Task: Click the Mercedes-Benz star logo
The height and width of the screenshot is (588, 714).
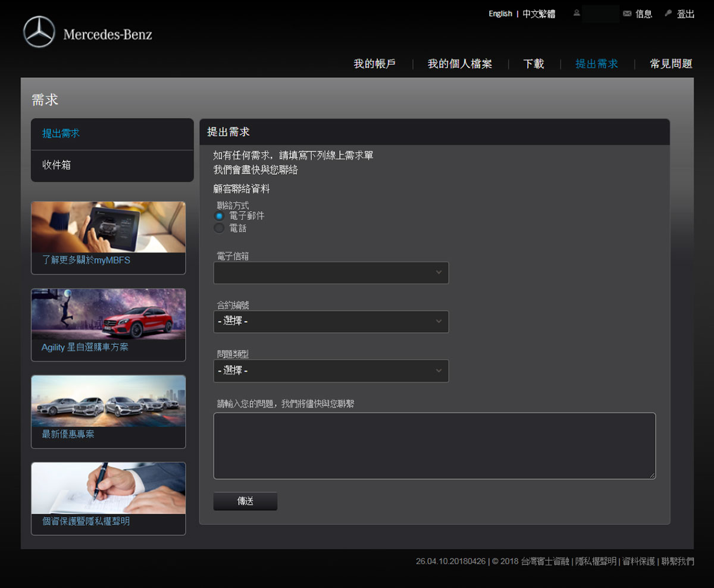Action: (39, 32)
